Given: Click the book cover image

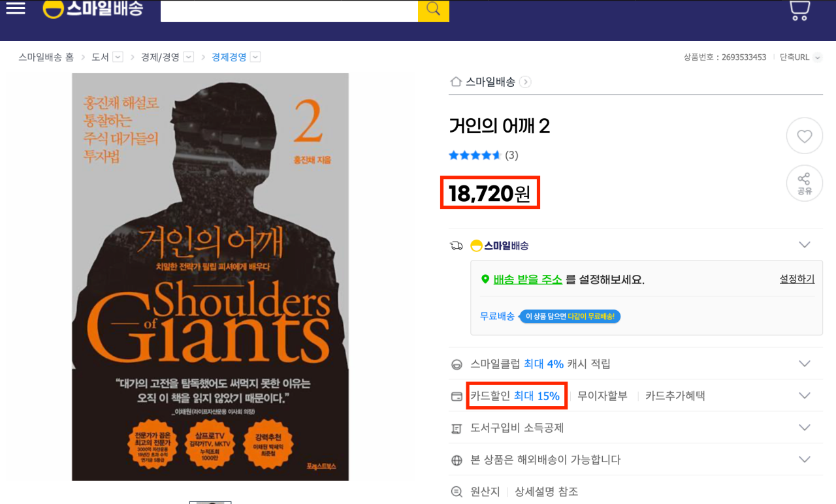Looking at the screenshot, I should tap(210, 277).
